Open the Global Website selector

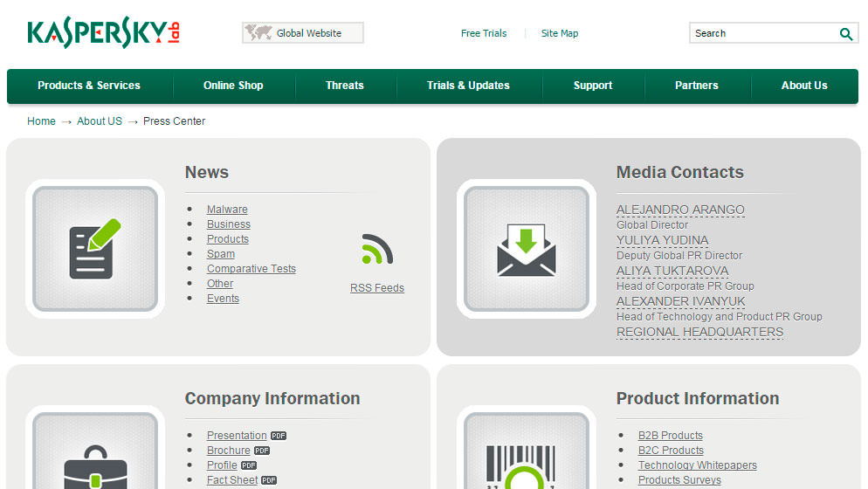(x=303, y=32)
